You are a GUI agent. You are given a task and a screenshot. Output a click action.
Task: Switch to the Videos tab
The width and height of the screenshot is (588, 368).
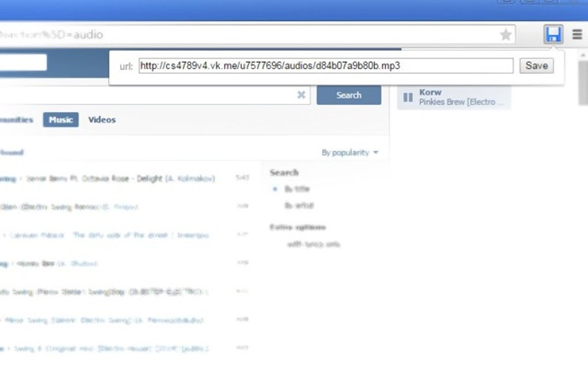pyautogui.click(x=101, y=119)
